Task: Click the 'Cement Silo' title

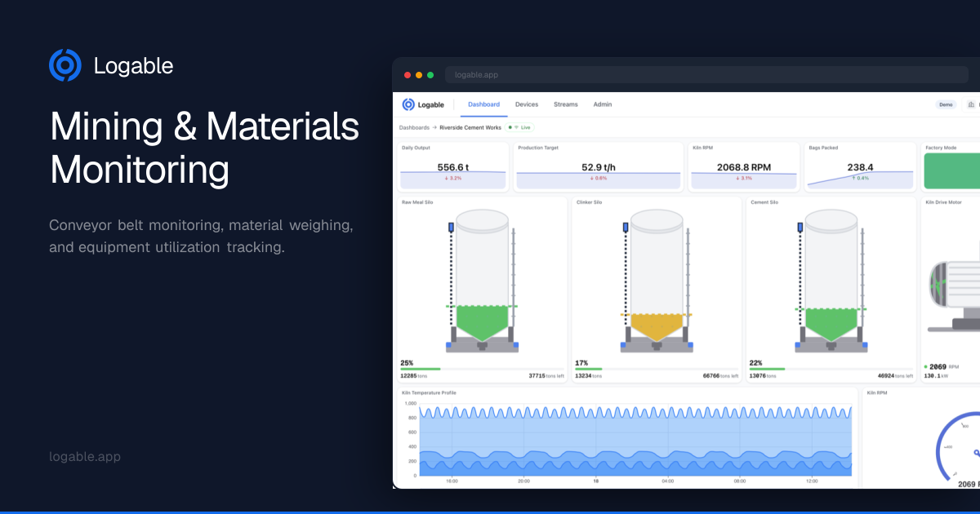Action: tap(764, 202)
